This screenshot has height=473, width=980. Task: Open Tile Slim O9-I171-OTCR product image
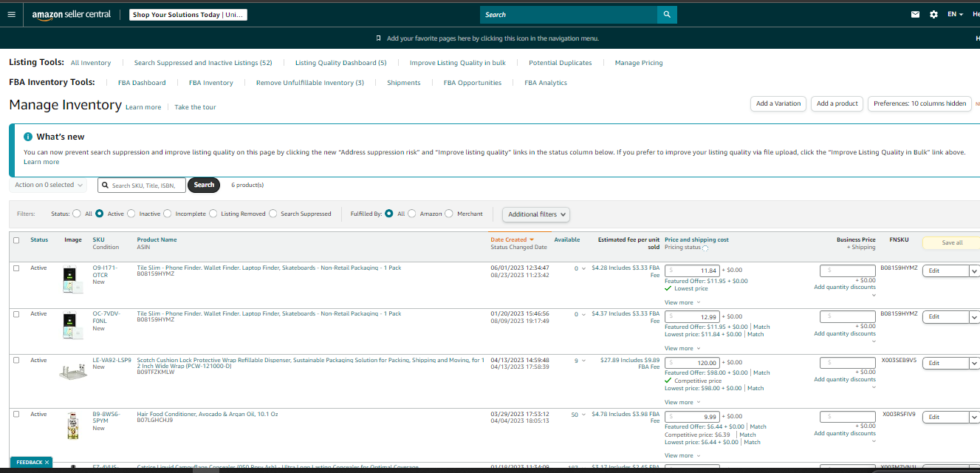72,280
